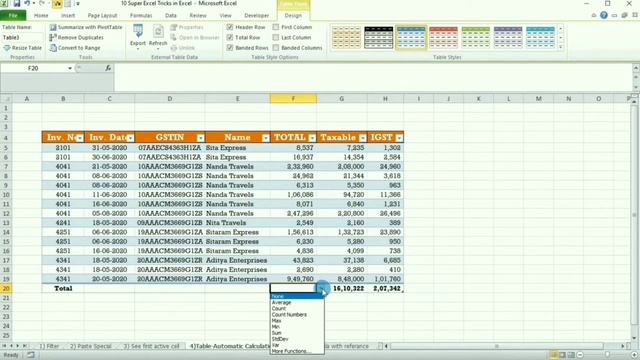The width and height of the screenshot is (640, 360).
Task: Click Remove Duplicates in Tools group
Action: point(76,38)
